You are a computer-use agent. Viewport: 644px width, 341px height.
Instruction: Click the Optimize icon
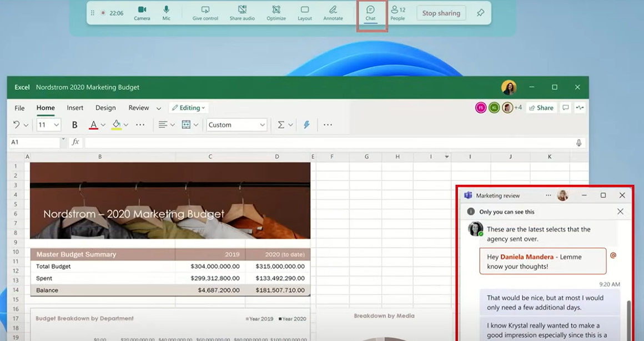coord(276,13)
